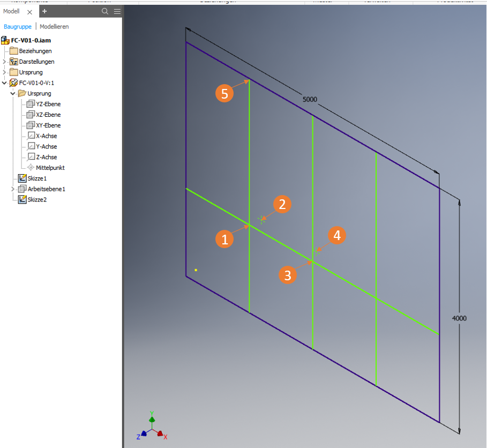This screenshot has height=448, width=487.
Task: Expand the Arbeitsebene1 node
Action: (x=13, y=189)
